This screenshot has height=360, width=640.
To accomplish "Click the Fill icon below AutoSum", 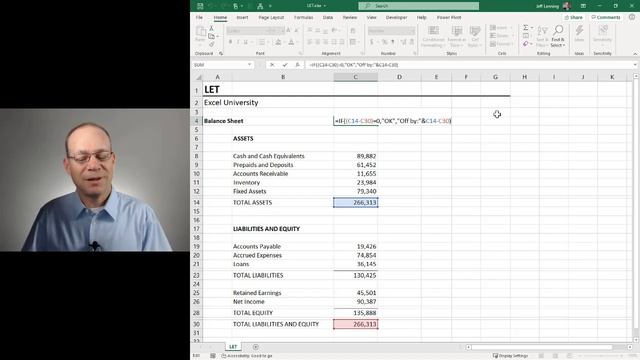I will coord(526,36).
